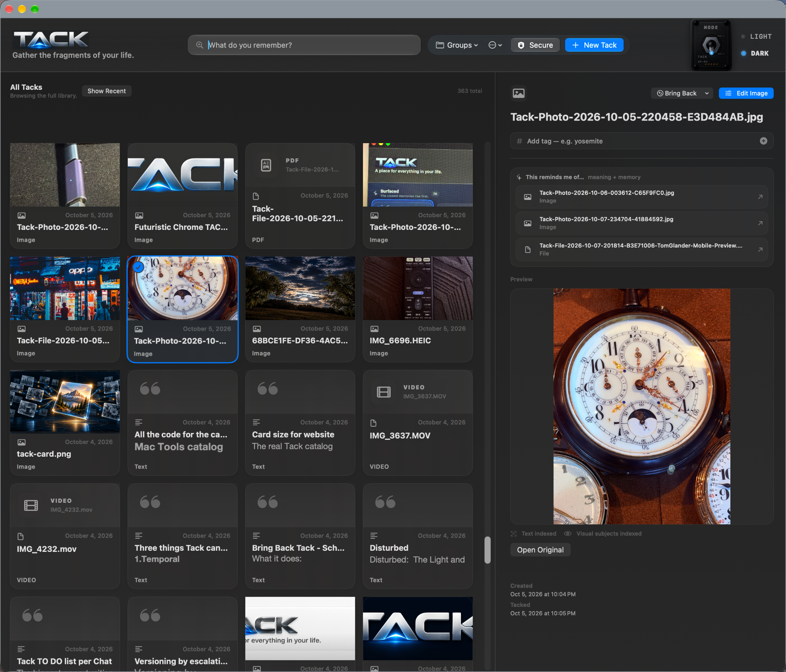This screenshot has height=672, width=786.
Task: Click the image type icon in detail panel
Action: click(518, 93)
